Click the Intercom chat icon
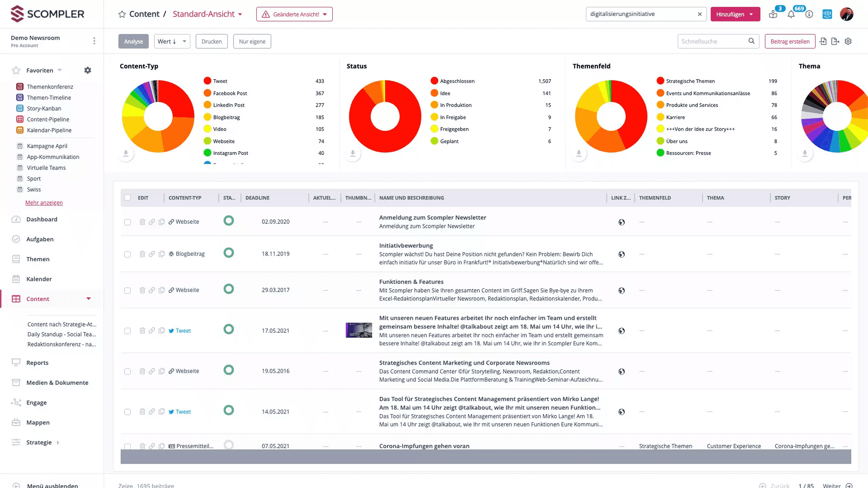The width and height of the screenshot is (868, 488). (x=827, y=14)
